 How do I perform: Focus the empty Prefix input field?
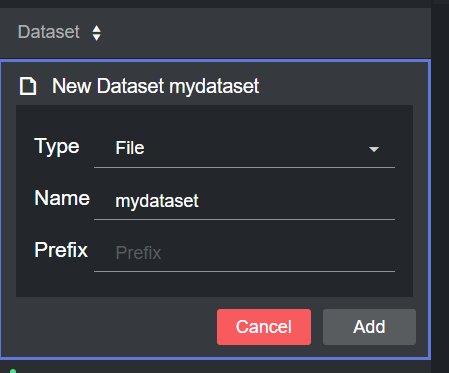pos(244,253)
